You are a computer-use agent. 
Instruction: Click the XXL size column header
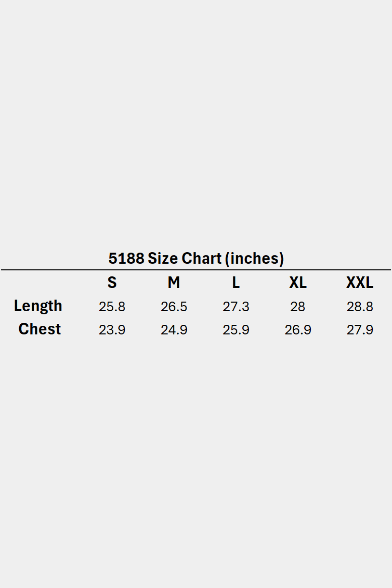click(x=360, y=283)
